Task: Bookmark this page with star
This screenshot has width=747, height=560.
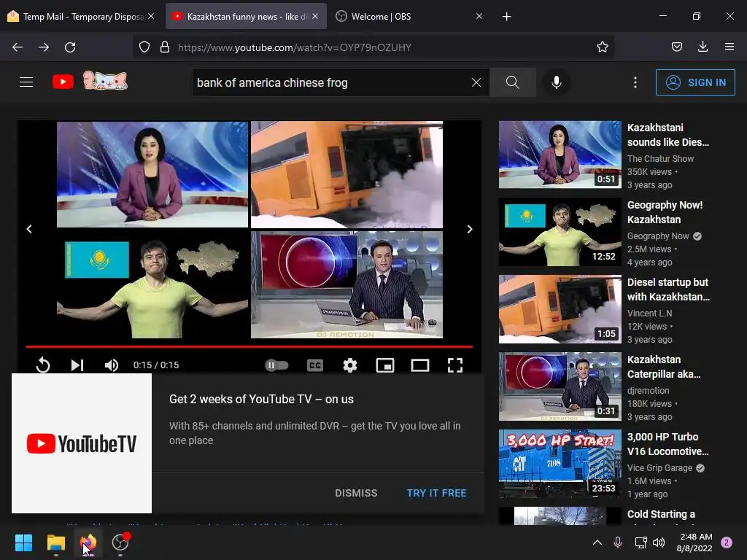Action: pos(602,47)
